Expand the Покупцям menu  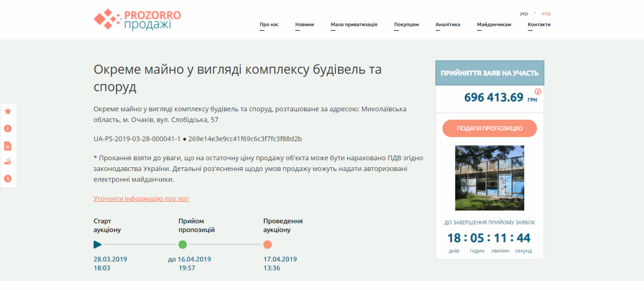click(406, 24)
